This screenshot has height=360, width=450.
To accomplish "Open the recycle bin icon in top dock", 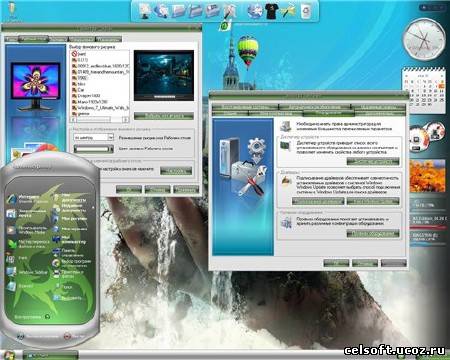I will coord(306,11).
